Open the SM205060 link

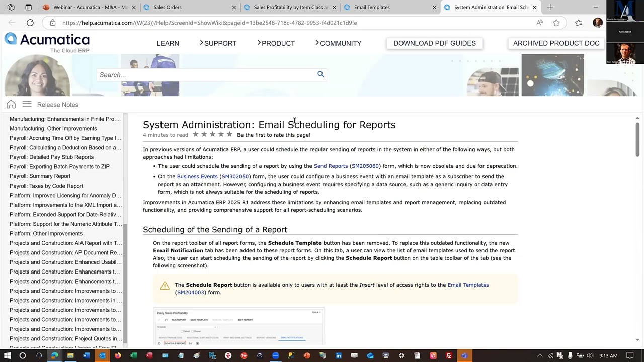pos(365,166)
